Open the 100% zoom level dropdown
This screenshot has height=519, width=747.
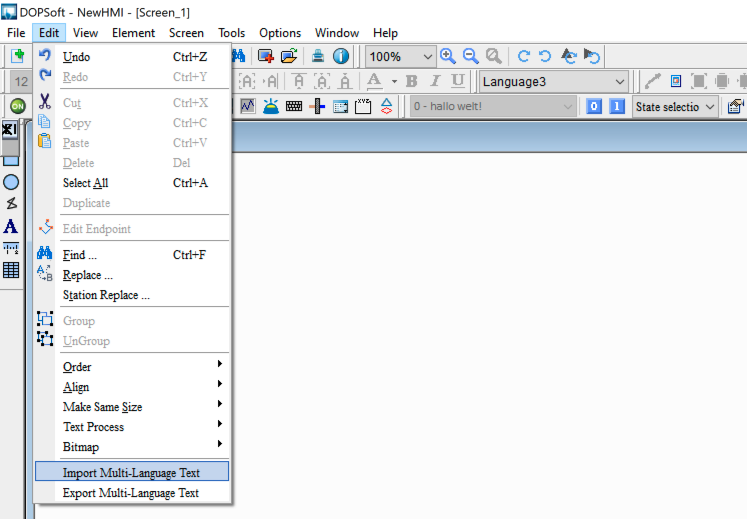point(400,57)
